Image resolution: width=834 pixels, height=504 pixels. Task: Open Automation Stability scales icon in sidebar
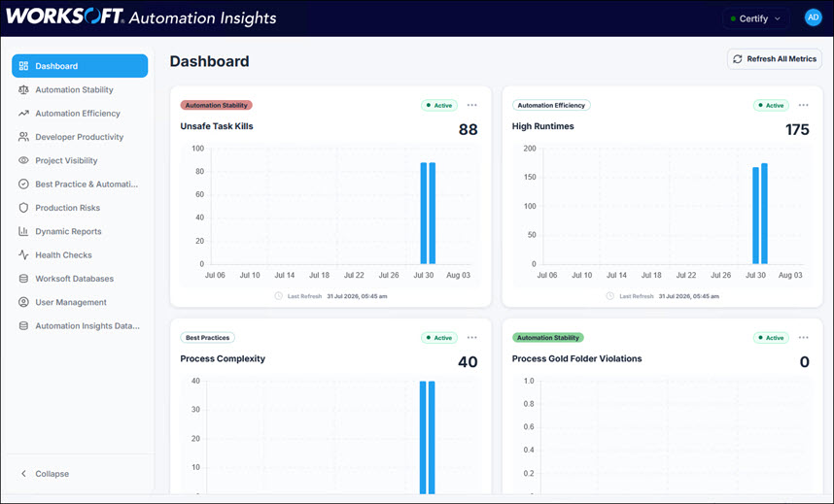pyautogui.click(x=23, y=90)
